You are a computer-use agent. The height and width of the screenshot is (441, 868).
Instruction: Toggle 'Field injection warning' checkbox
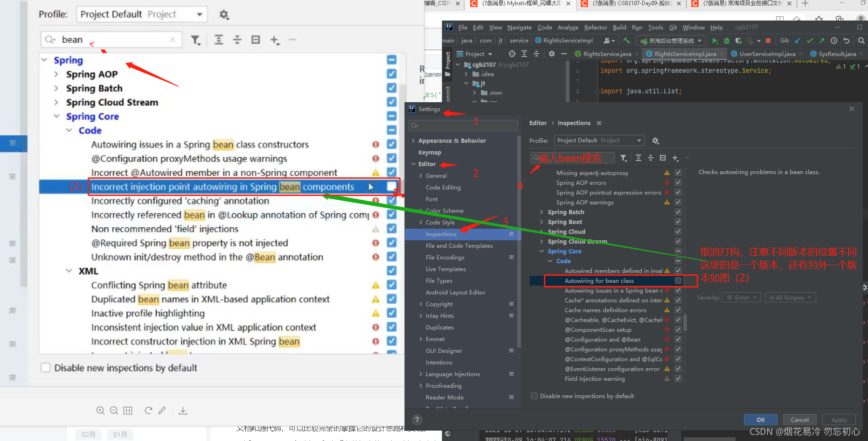[x=678, y=378]
